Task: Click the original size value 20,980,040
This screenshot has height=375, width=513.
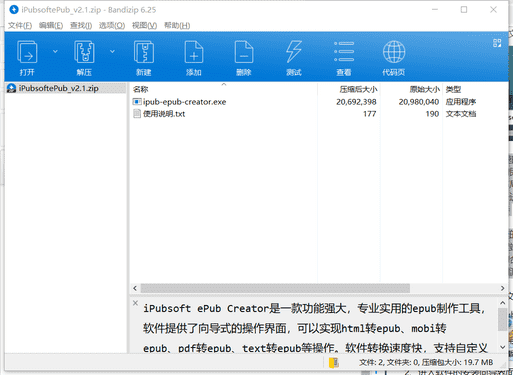Action: pyautogui.click(x=419, y=102)
